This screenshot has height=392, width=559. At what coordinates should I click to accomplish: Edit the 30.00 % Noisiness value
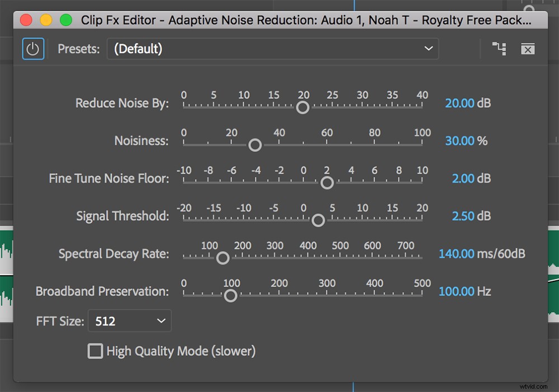466,141
